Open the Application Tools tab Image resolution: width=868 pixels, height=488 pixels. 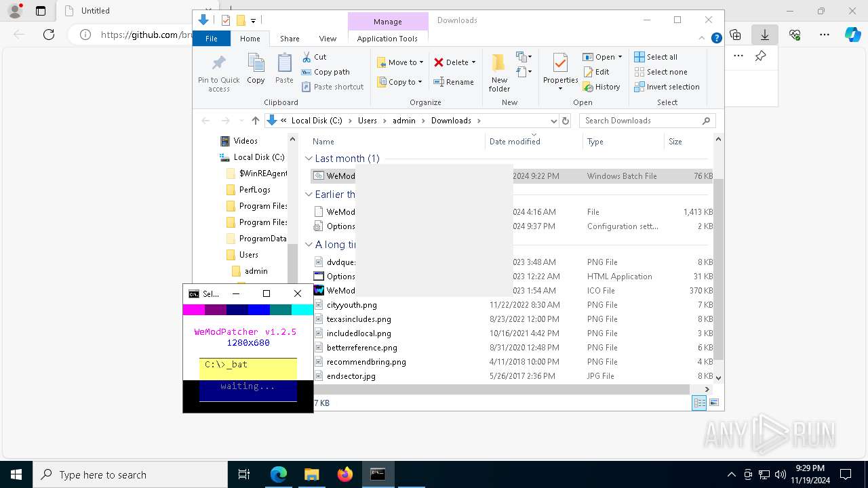[x=387, y=39]
